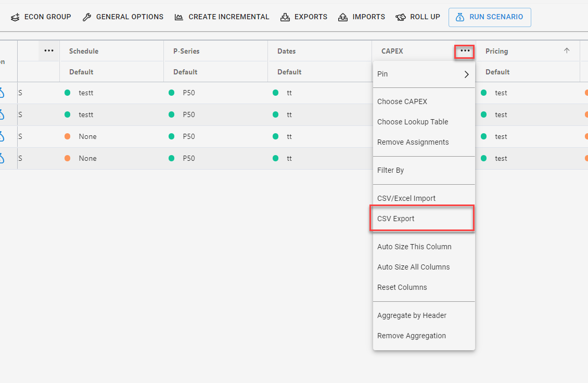
Task: Open the three-dot menu left of the Schedule column
Action: click(x=49, y=51)
